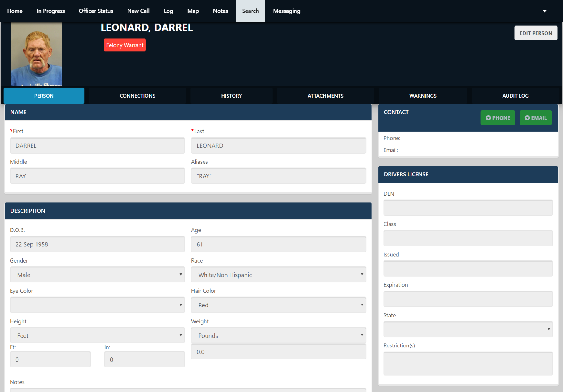The image size is (563, 392).
Task: Open the AUDIT LOG tab
Action: [515, 96]
